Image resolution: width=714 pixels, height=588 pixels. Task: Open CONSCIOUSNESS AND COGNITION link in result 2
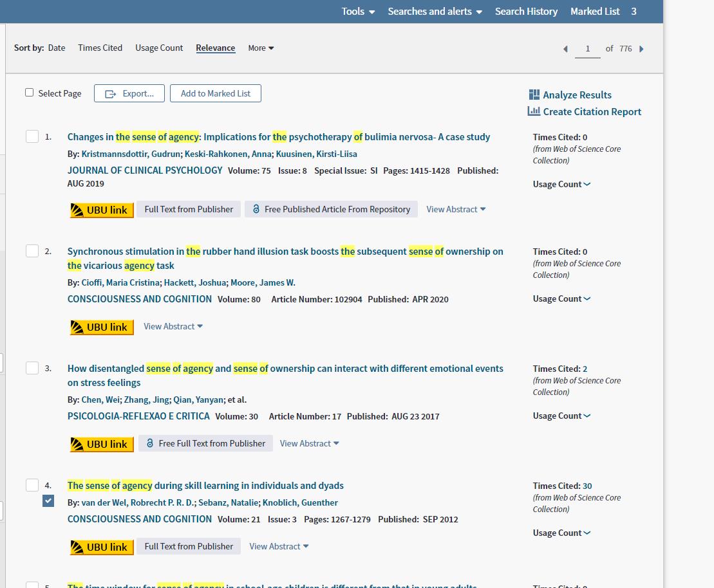(139, 299)
